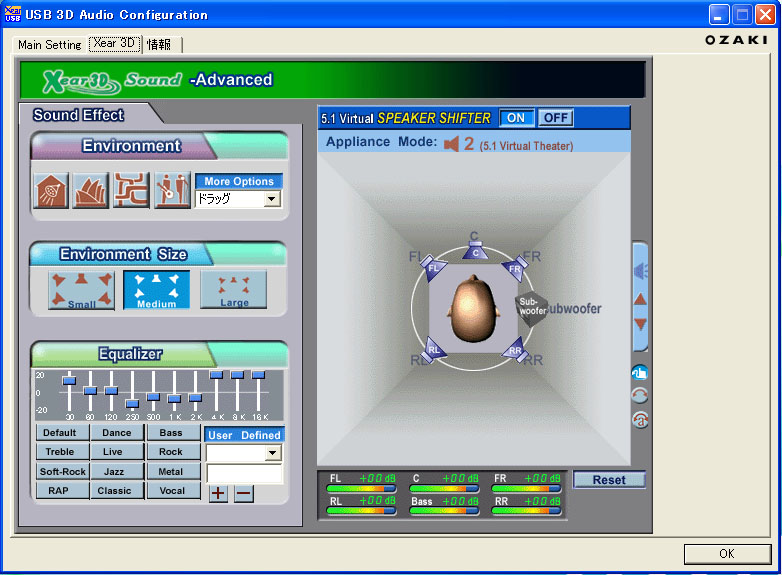782x575 pixels.
Task: Turn Speaker Shifter ON
Action: [516, 118]
